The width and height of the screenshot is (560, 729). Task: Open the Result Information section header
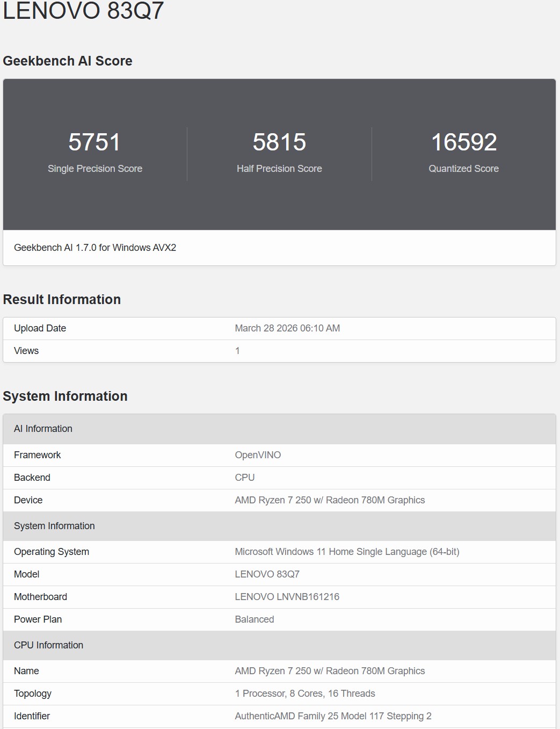[x=62, y=299]
